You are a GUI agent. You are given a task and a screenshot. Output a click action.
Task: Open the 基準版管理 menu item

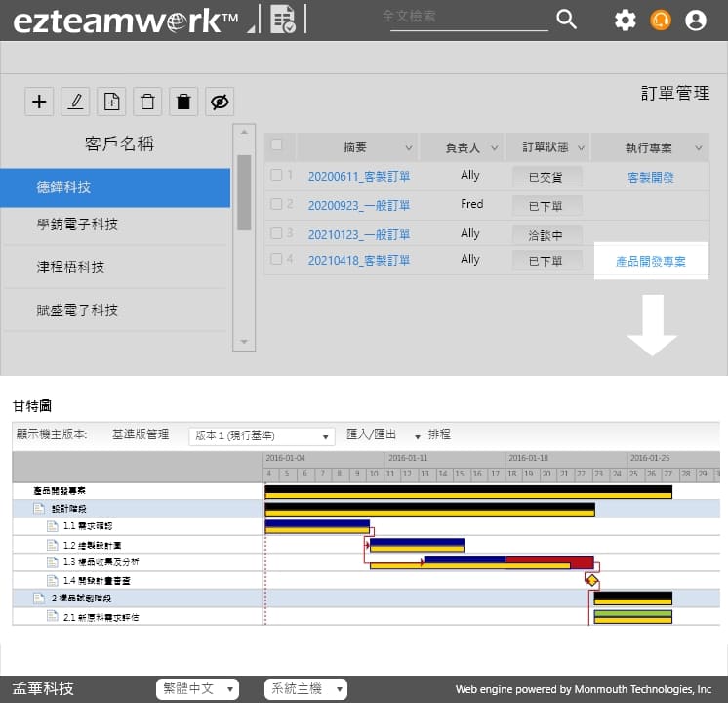[x=141, y=434]
